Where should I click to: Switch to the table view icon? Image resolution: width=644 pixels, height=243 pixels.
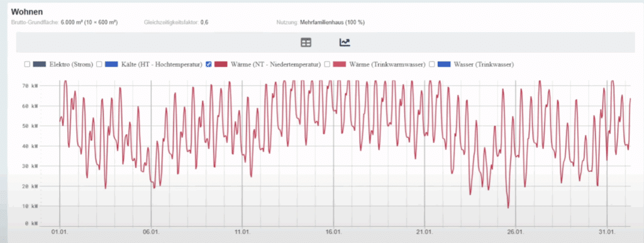pos(306,42)
